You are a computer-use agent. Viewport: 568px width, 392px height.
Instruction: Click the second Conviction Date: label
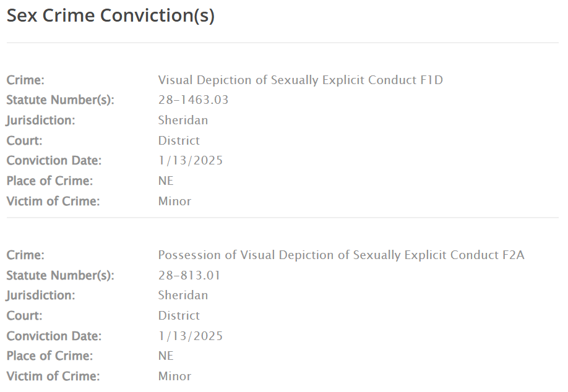(54, 336)
